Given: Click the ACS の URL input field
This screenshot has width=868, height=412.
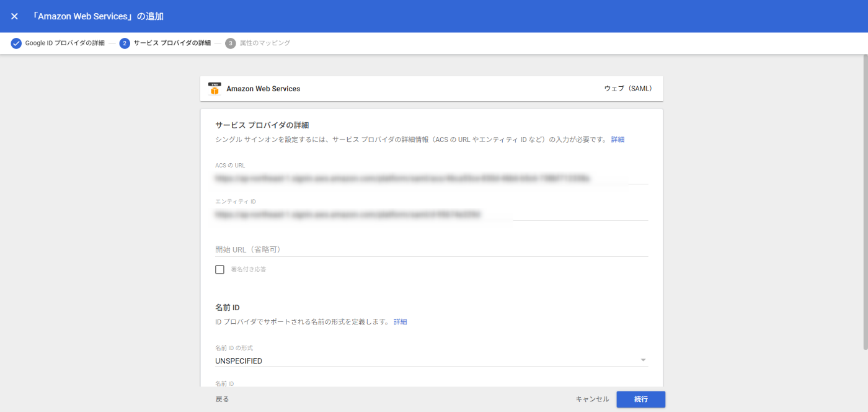Looking at the screenshot, I should click(432, 179).
